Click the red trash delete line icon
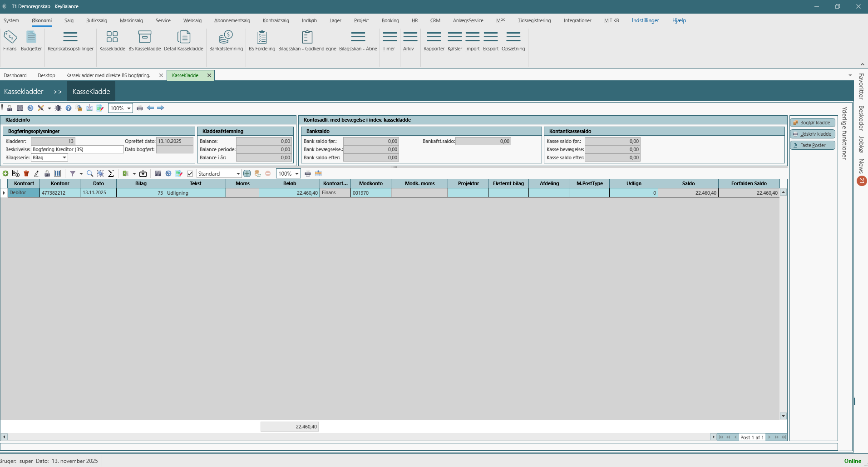Screen dimensions: 868x467 [x=26, y=173]
